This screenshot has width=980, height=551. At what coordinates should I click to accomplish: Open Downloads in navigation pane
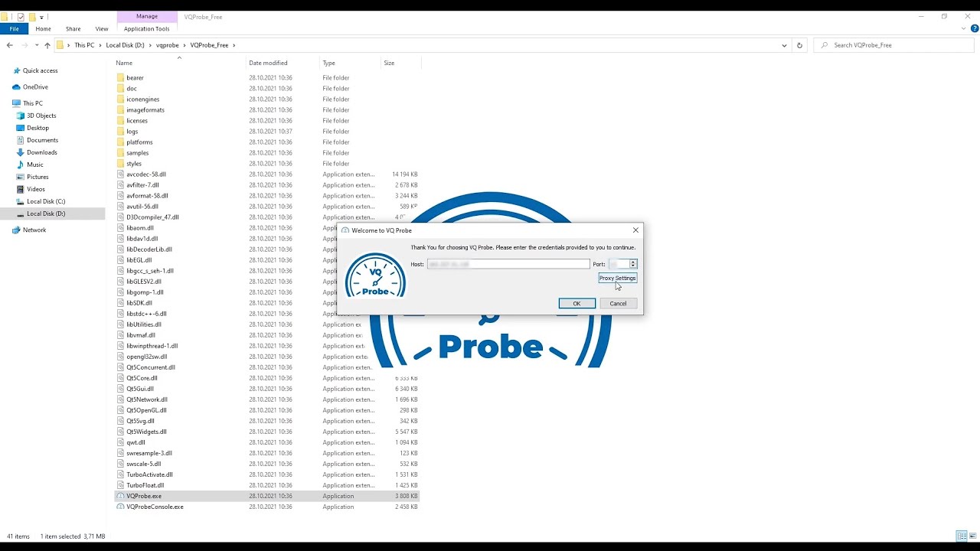point(41,152)
